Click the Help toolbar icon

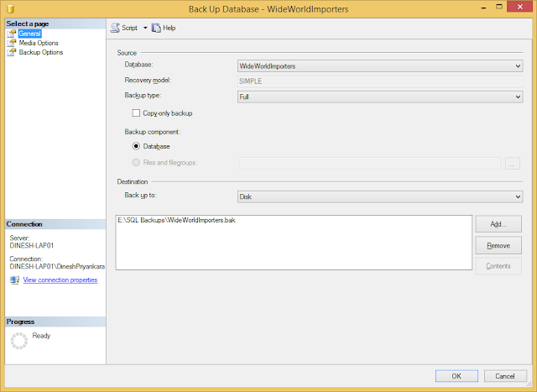pyautogui.click(x=156, y=28)
